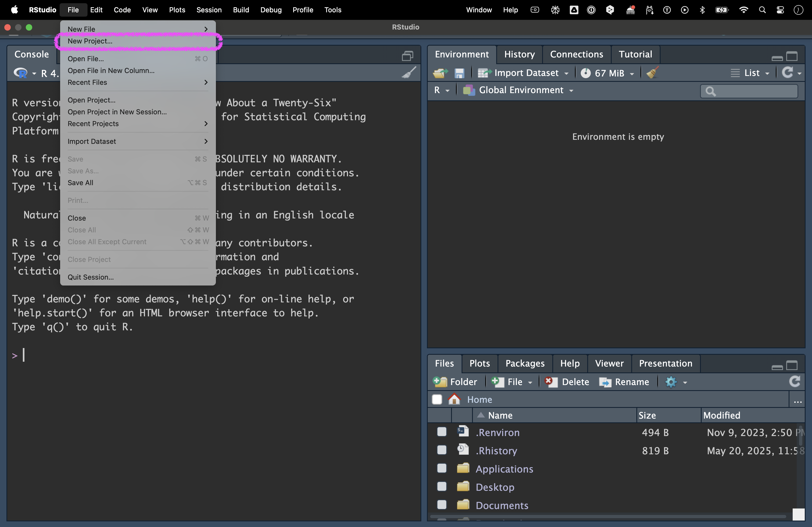
Task: Open the gear More options dropdown
Action: pyautogui.click(x=676, y=382)
